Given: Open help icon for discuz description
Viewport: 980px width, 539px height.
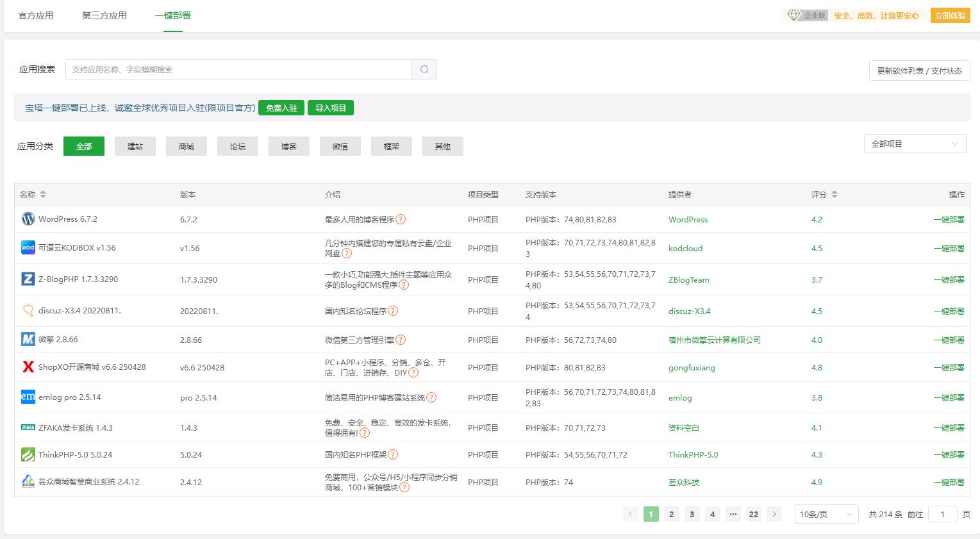Looking at the screenshot, I should click(393, 311).
